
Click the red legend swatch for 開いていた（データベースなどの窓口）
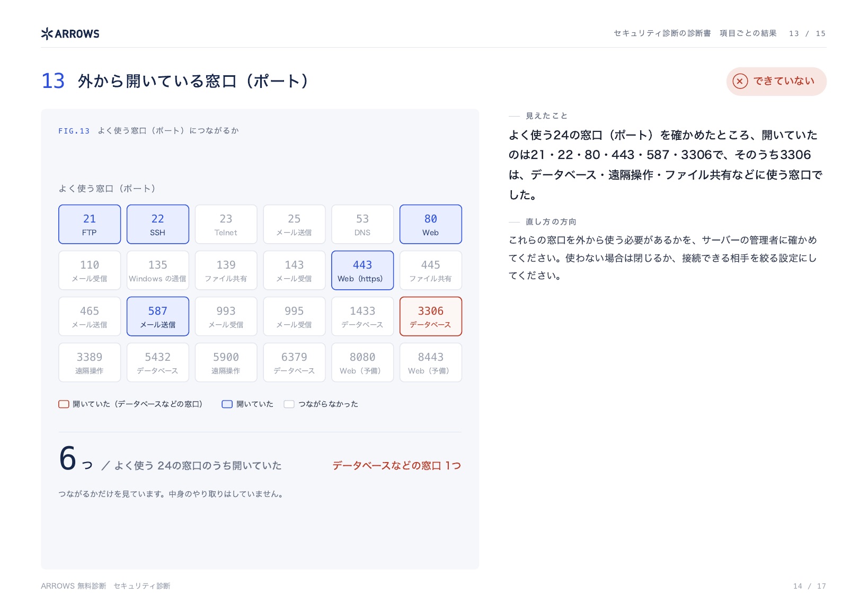[64, 404]
